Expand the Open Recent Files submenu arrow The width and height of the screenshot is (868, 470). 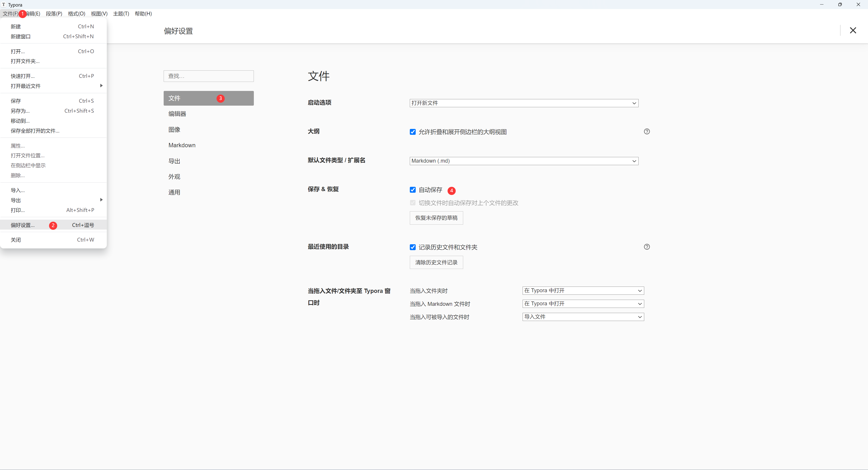tap(101, 86)
